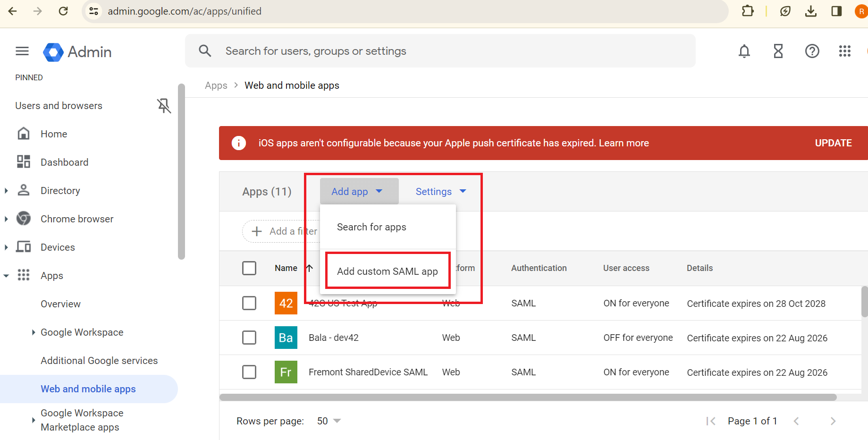Sort by User access column header
The height and width of the screenshot is (440, 868).
point(626,268)
